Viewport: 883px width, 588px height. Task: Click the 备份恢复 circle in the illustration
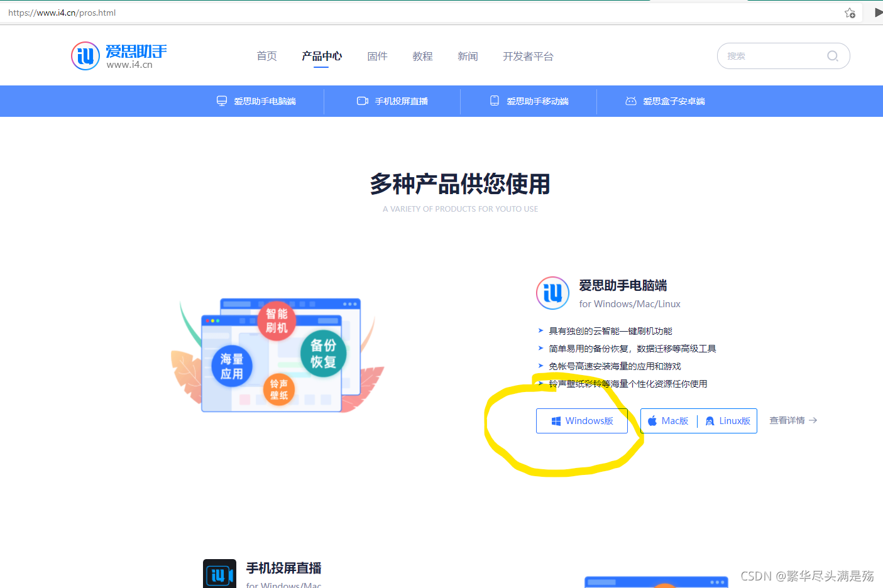point(323,353)
